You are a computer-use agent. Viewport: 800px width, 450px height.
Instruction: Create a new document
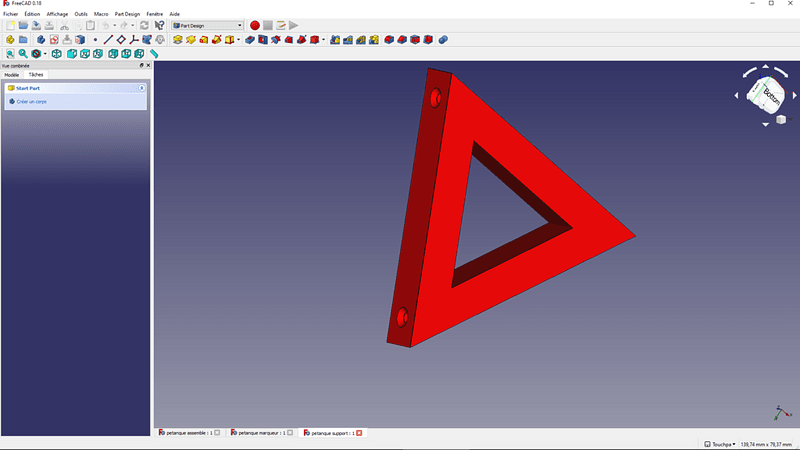10,26
